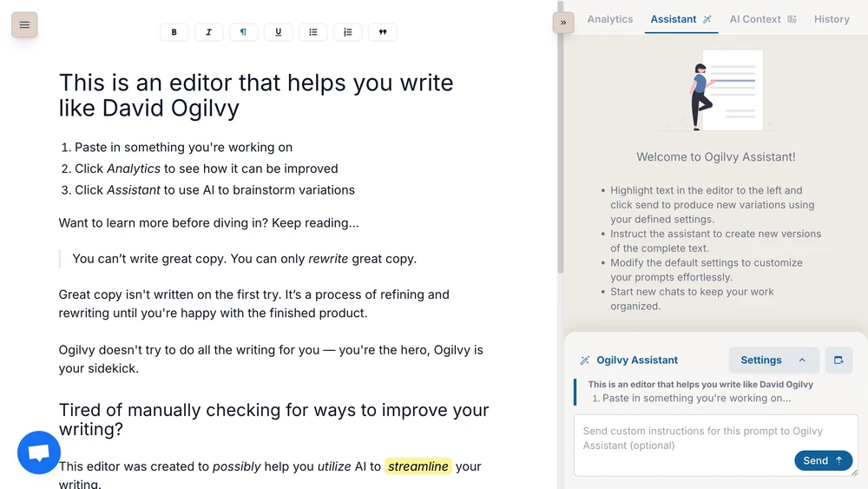The image size is (868, 489).
Task: Toggle underline formatting
Action: pos(279,32)
